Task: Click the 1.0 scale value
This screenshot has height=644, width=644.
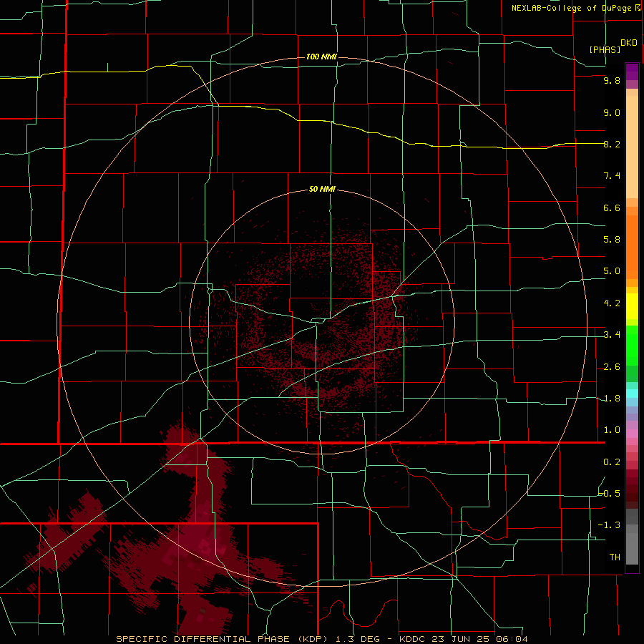Action: (x=612, y=430)
